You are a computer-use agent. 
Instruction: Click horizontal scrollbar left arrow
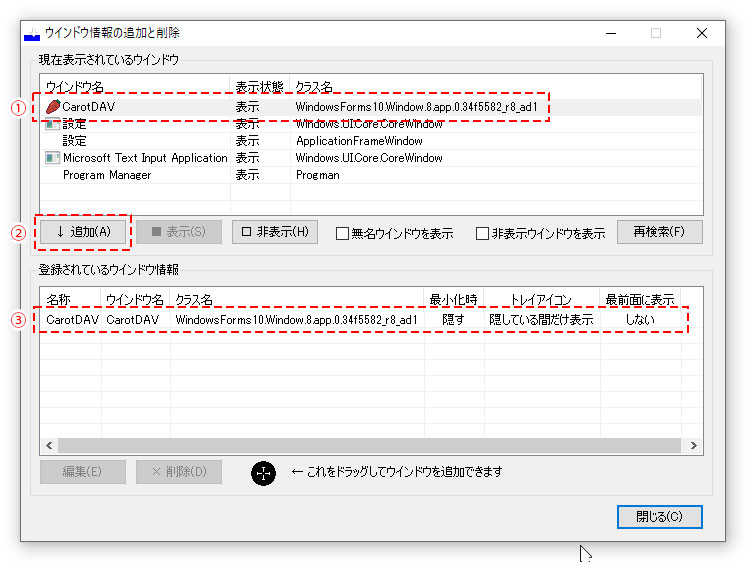click(49, 446)
